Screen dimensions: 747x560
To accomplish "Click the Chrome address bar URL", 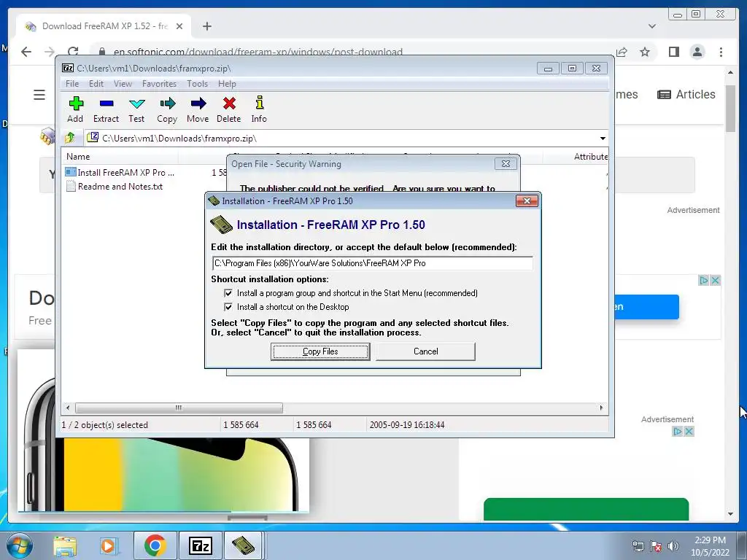I will pyautogui.click(x=258, y=52).
